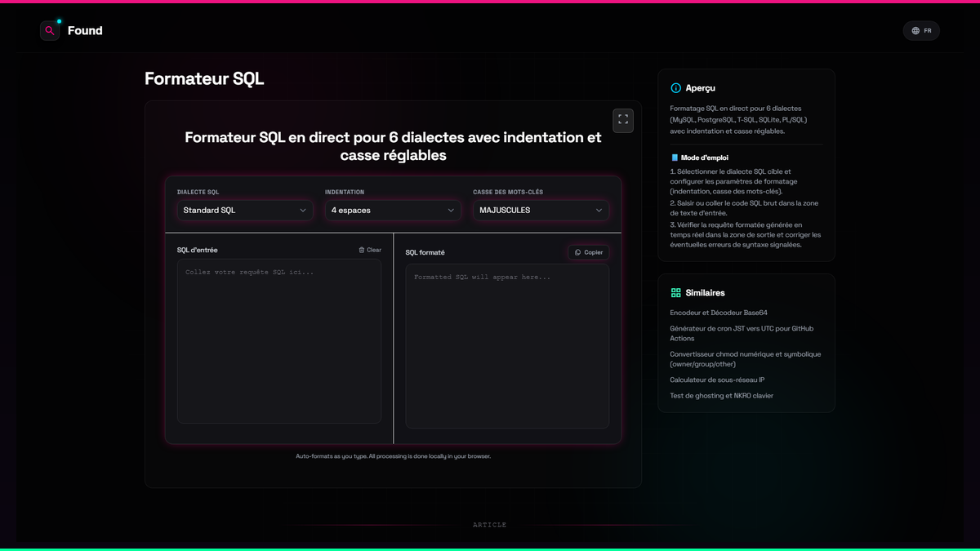Click the SQL formaté output area

click(507, 346)
